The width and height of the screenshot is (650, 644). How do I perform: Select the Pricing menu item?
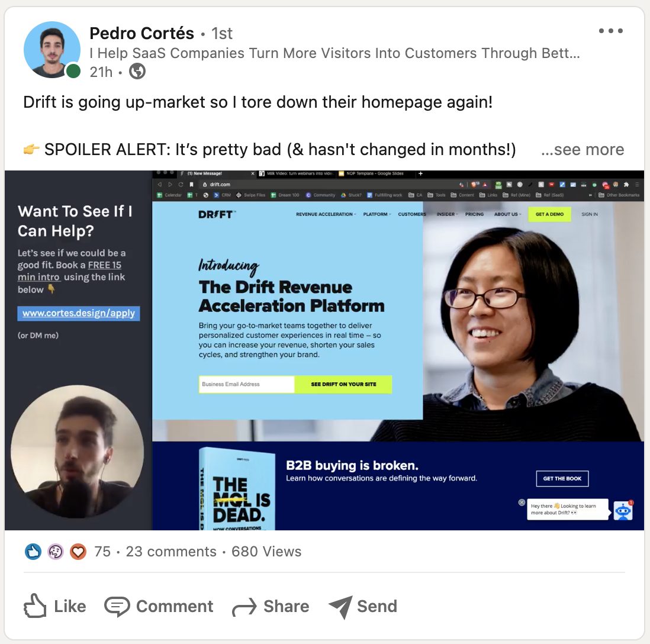pos(474,214)
